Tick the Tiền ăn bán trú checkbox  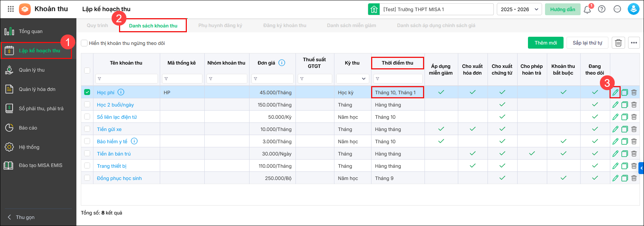(x=87, y=154)
